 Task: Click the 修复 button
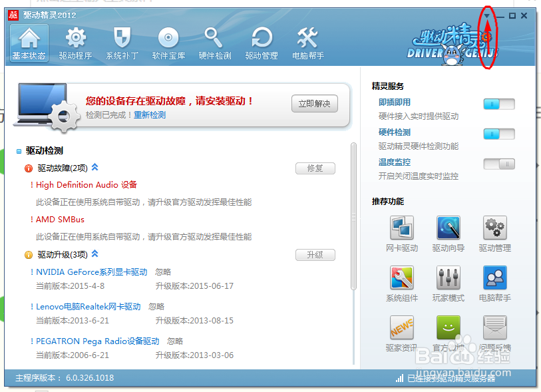click(315, 168)
